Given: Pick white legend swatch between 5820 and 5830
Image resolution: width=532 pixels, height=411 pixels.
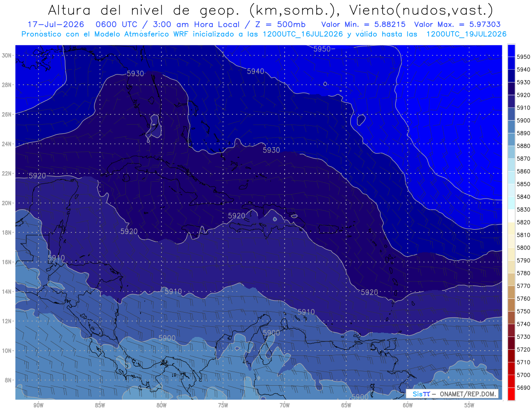Looking at the screenshot, I should pos(511,215).
